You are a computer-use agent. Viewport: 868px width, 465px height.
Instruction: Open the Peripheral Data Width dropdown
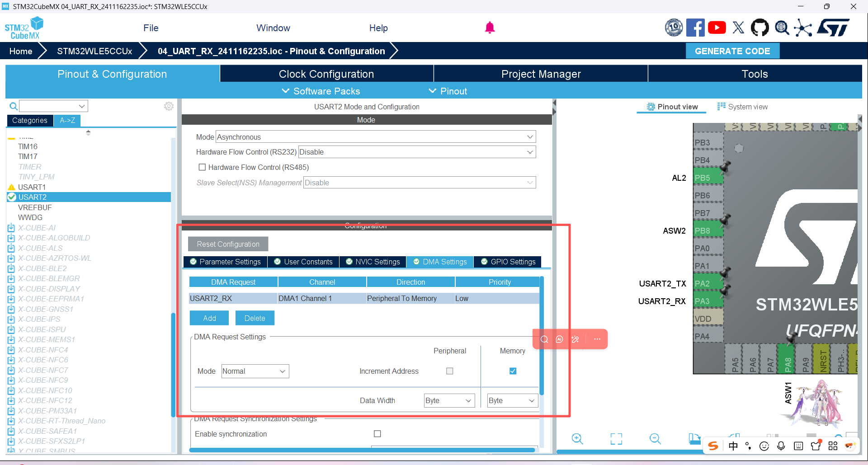tap(449, 400)
